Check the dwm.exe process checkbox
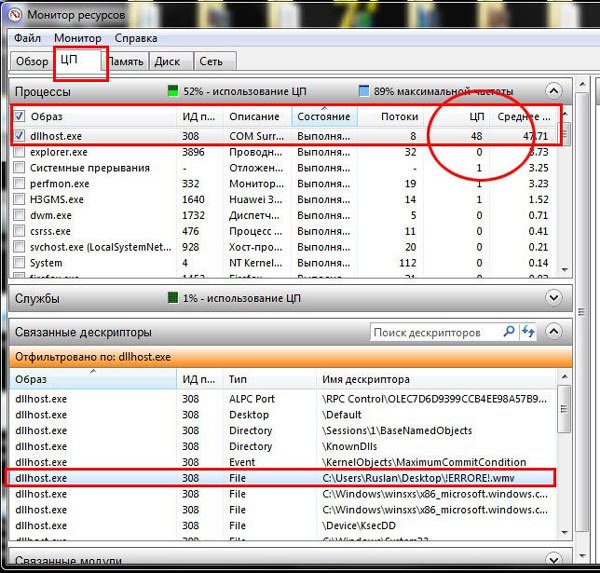This screenshot has height=573, width=600. tap(19, 215)
